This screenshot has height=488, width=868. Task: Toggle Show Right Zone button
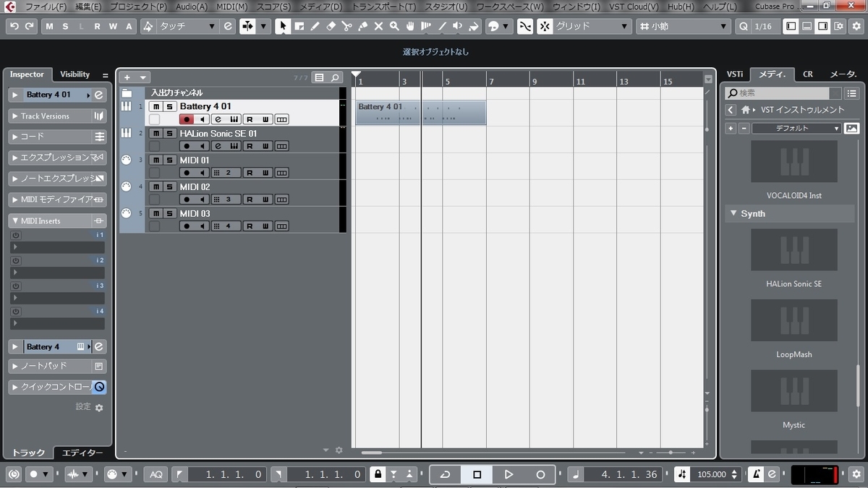(x=822, y=26)
